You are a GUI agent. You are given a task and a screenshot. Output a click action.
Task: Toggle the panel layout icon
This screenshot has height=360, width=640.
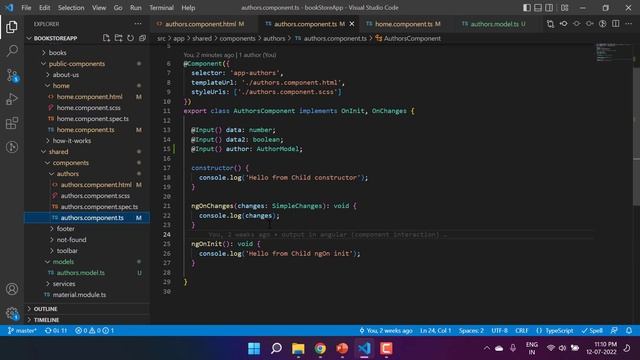[x=538, y=8]
